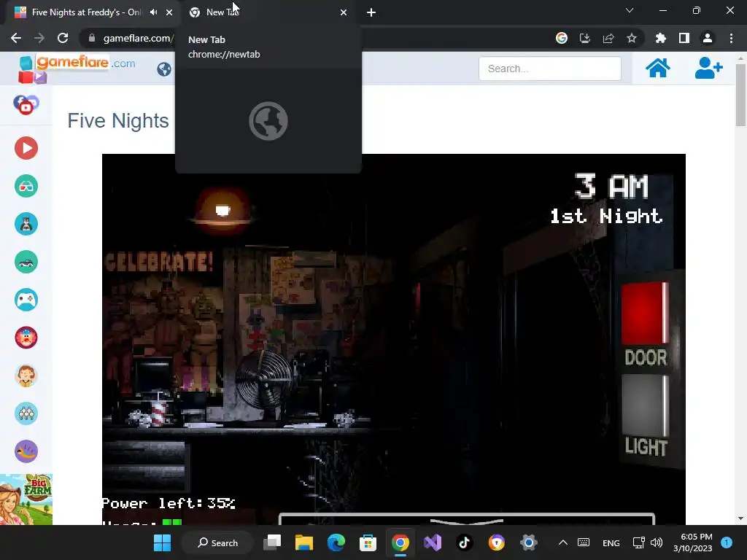Click the browser forward arrow
This screenshot has width=747, height=560.
click(39, 38)
